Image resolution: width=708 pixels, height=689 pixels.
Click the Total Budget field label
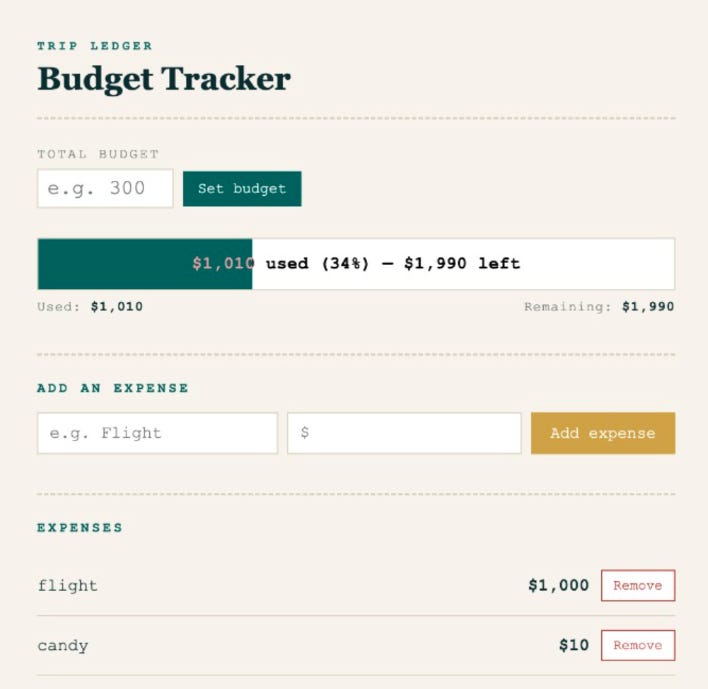[98, 154]
